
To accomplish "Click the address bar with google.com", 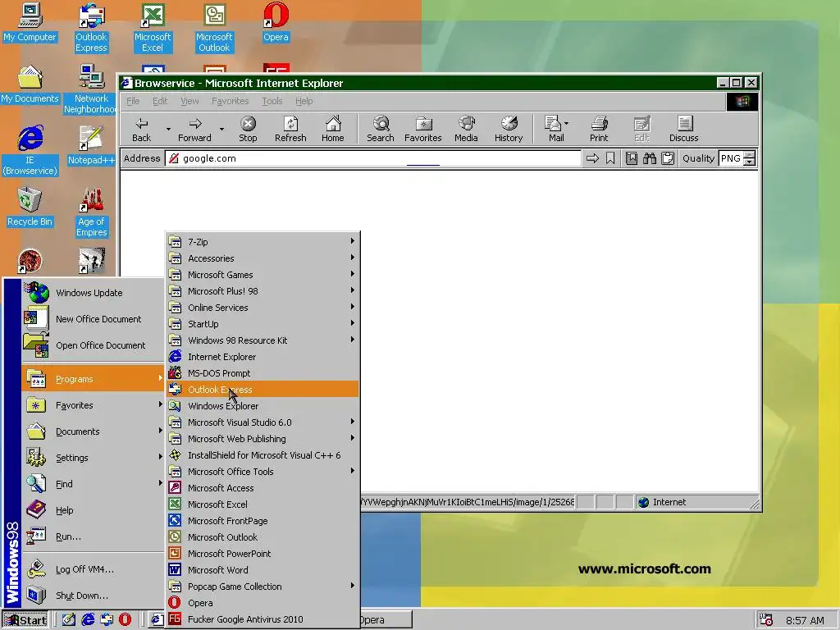I will pyautogui.click(x=373, y=158).
